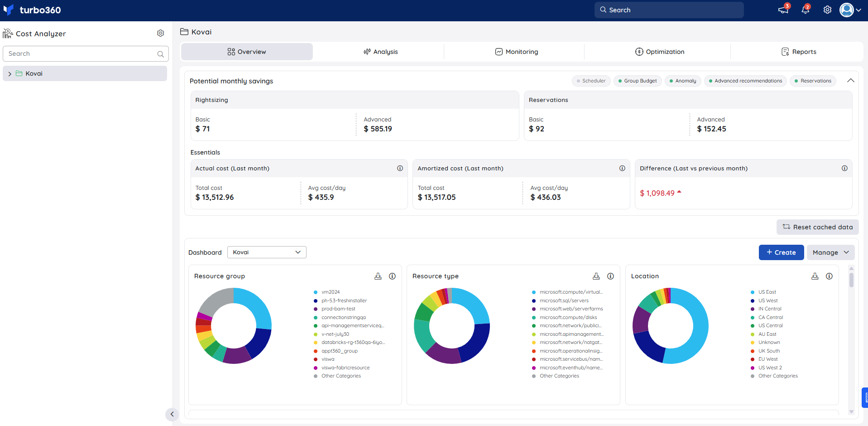Click the sidebar search magnifier icon
Image resolution: width=868 pixels, height=426 pixels.
tap(160, 54)
